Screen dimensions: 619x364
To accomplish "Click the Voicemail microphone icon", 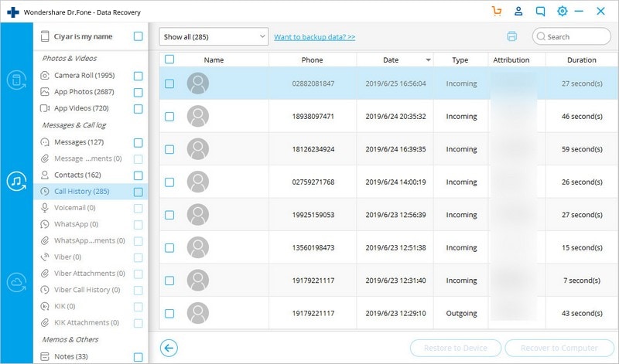I will [45, 207].
